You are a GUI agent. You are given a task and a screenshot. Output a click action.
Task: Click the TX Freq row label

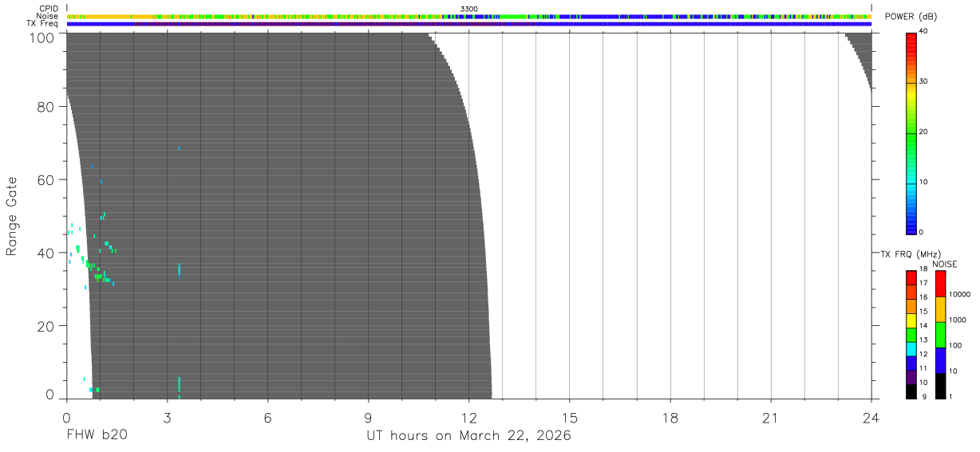[43, 24]
